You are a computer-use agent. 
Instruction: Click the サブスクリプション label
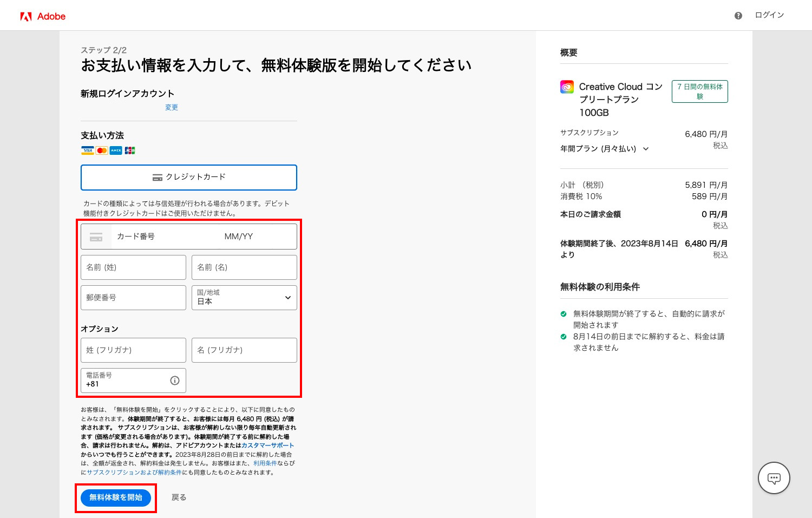click(589, 133)
